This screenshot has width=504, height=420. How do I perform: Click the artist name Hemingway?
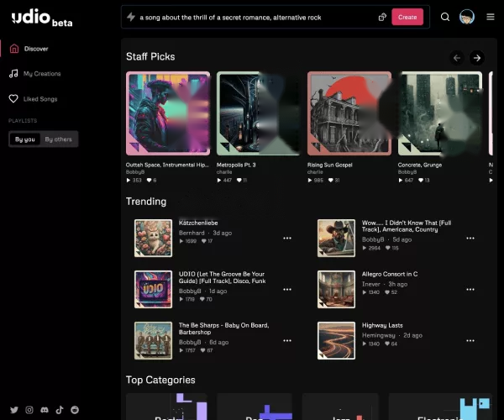[378, 335]
